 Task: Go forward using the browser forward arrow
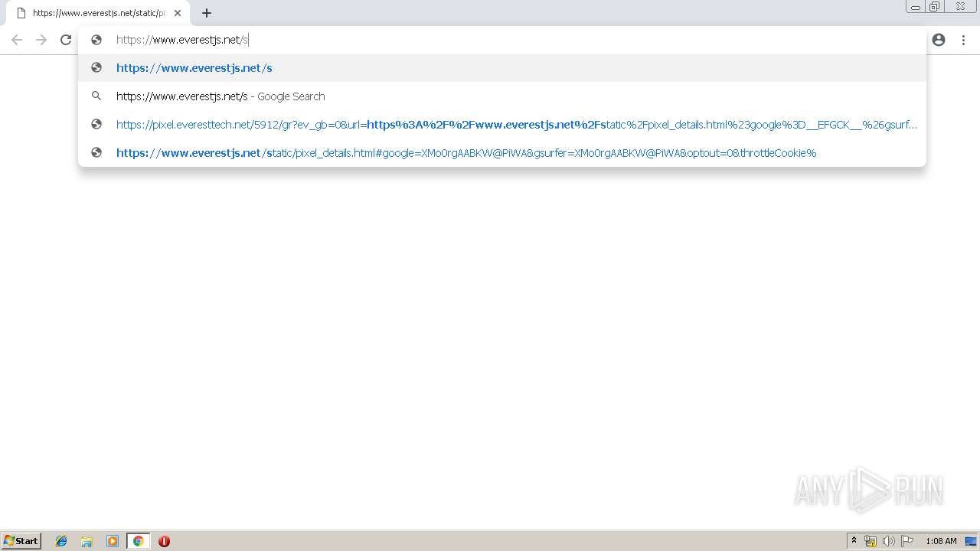pos(41,40)
